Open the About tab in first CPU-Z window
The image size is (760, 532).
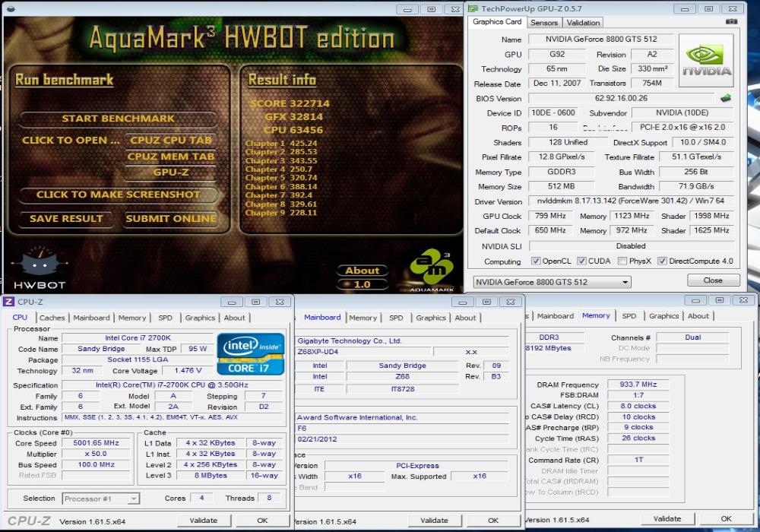[x=234, y=318]
